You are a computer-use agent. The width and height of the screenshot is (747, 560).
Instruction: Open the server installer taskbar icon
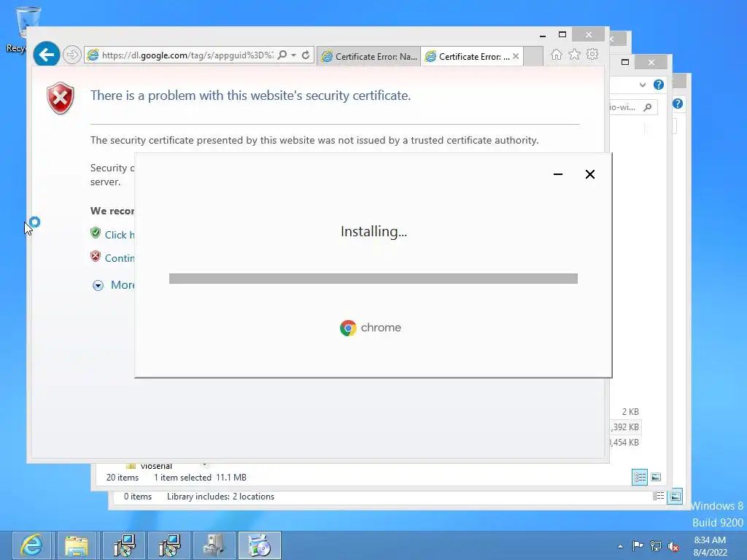[214, 545]
